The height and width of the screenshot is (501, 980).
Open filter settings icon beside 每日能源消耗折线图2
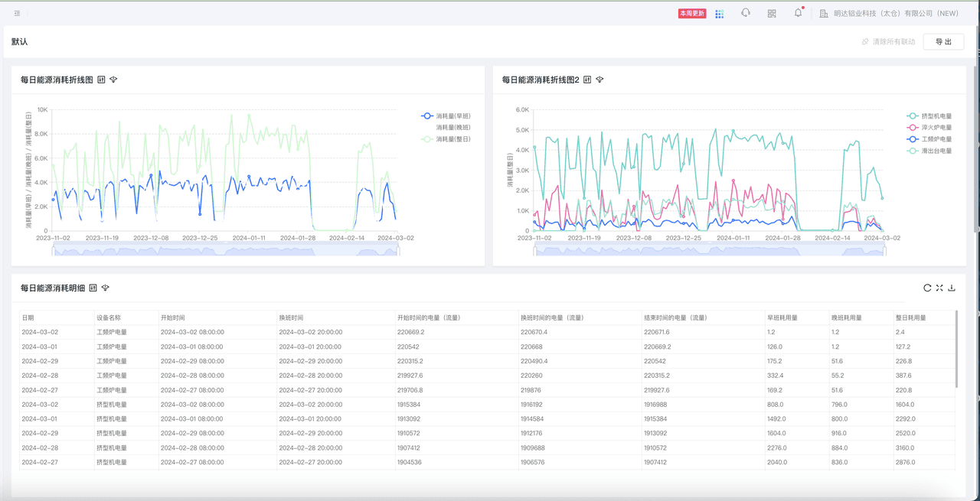[599, 80]
